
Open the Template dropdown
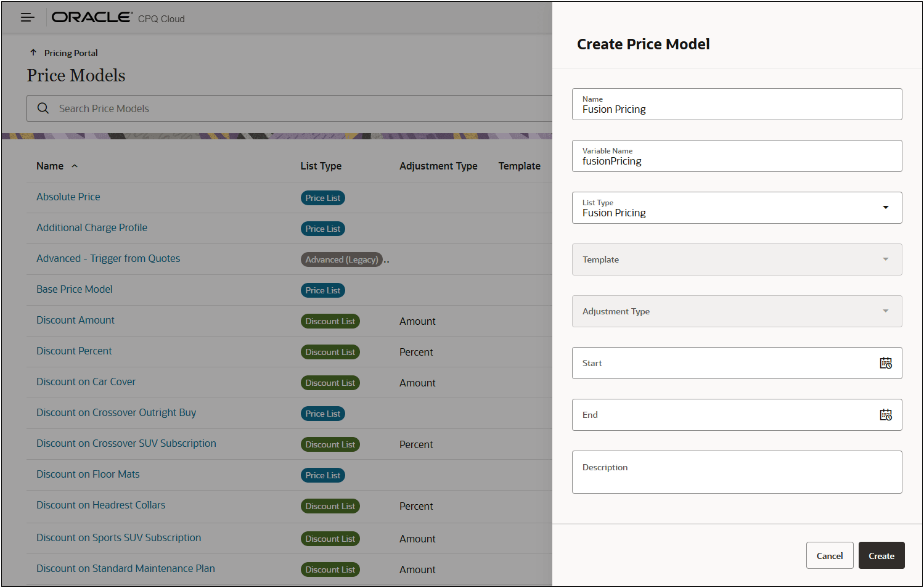[x=886, y=259]
